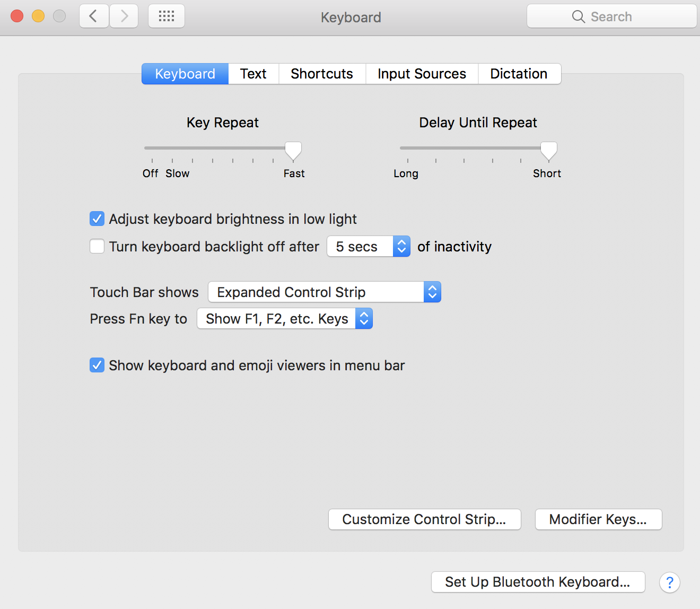Open Modifier Keys settings
Image resolution: width=700 pixels, height=609 pixels.
coord(598,519)
